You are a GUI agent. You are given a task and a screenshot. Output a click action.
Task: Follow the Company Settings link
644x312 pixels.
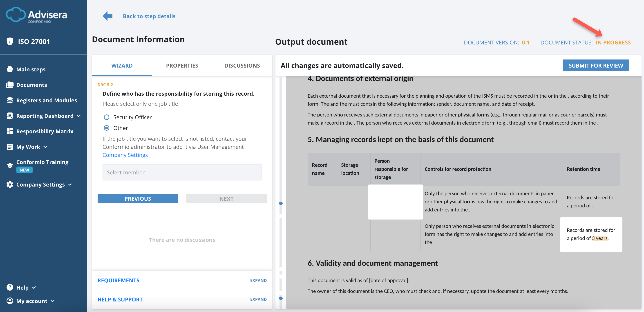125,155
